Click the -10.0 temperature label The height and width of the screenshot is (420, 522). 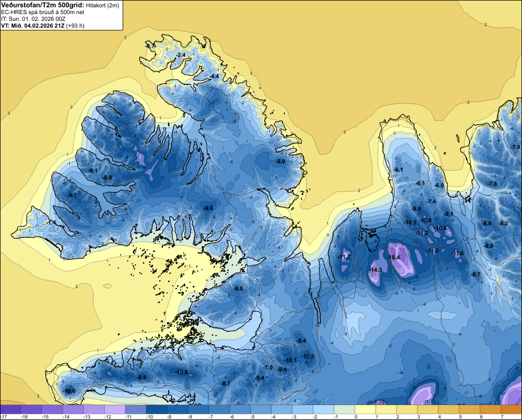pos(69,391)
